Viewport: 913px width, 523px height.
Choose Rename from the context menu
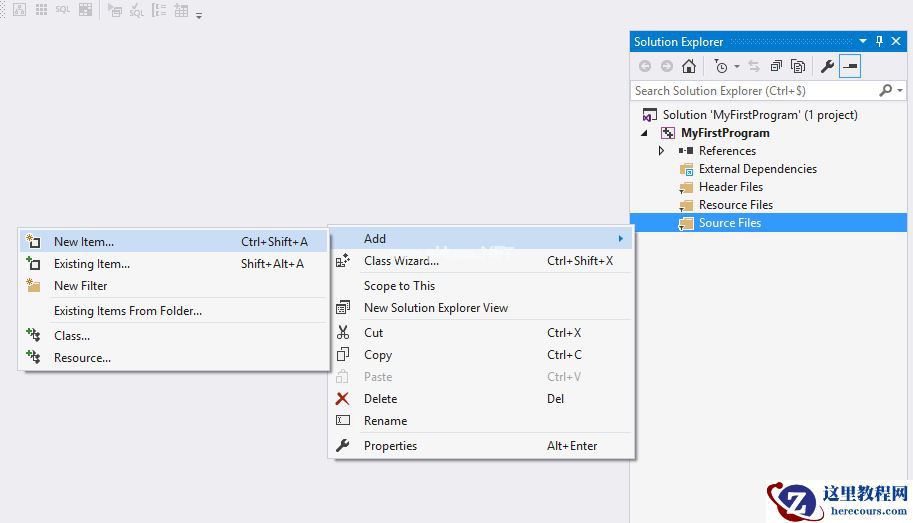pos(481,421)
